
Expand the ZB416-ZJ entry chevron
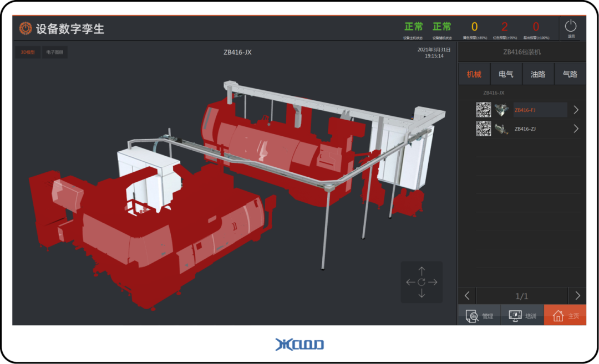click(576, 129)
